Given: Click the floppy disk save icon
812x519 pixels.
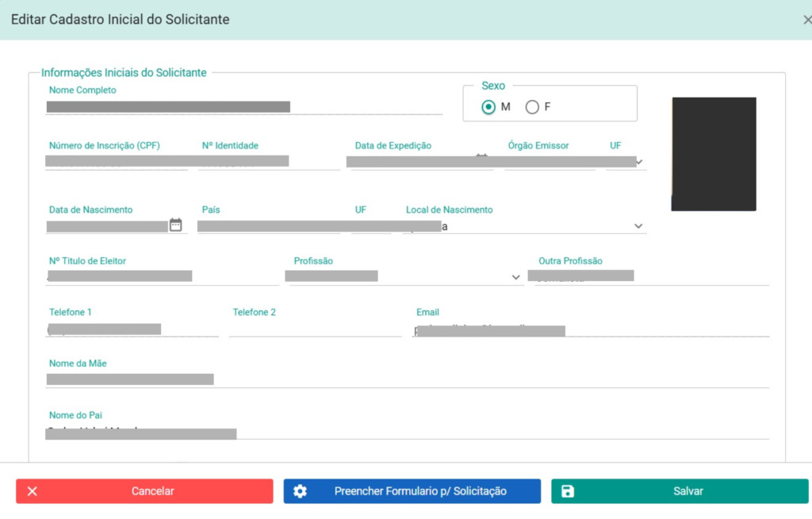Looking at the screenshot, I should 568,491.
